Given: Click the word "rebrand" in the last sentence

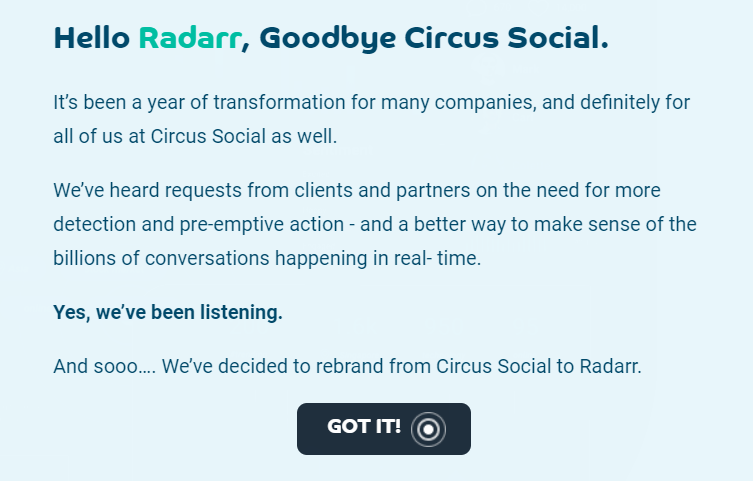Looking at the screenshot, I should tap(358, 366).
